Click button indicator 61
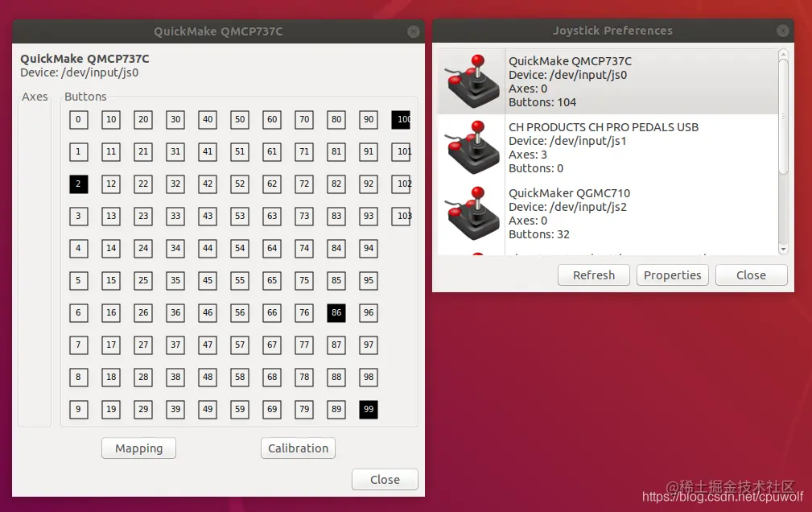This screenshot has width=812, height=512. 272,152
